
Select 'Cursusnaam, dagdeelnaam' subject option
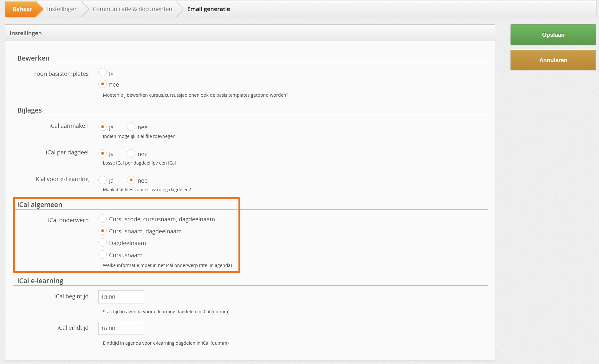pyautogui.click(x=102, y=231)
